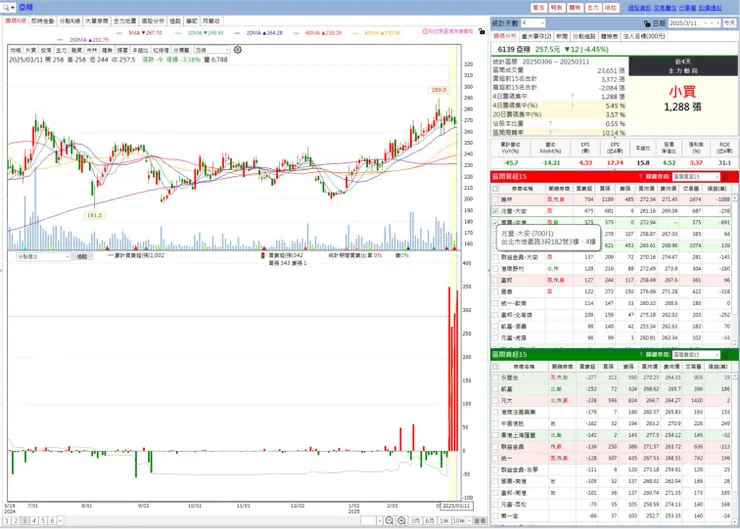Click the 20MA legend color line
Image resolution: width=740 pixels, height=529 pixels.
(x=237, y=33)
